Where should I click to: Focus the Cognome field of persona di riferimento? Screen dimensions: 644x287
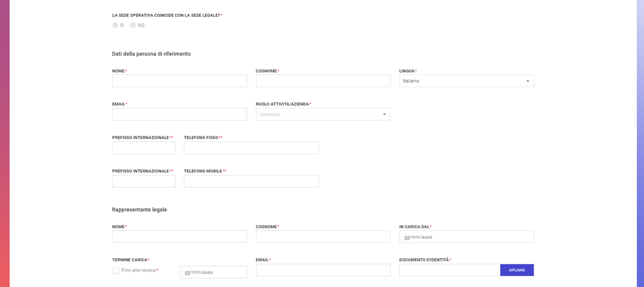(x=323, y=81)
